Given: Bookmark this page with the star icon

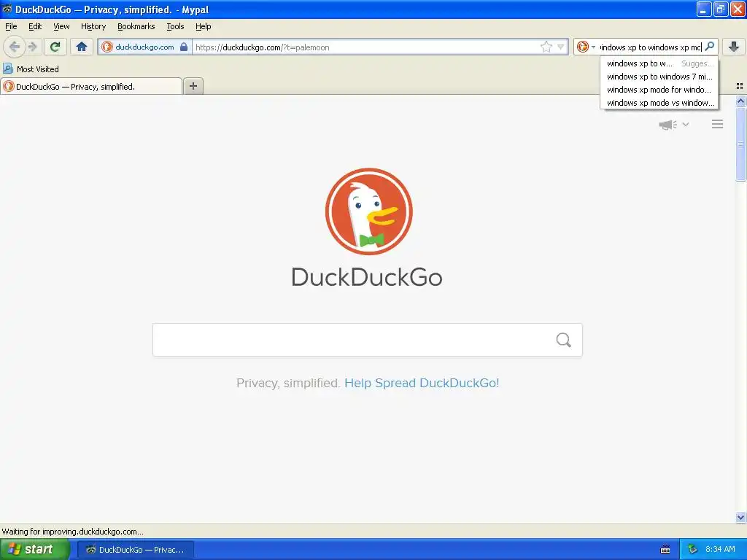Looking at the screenshot, I should [x=546, y=47].
